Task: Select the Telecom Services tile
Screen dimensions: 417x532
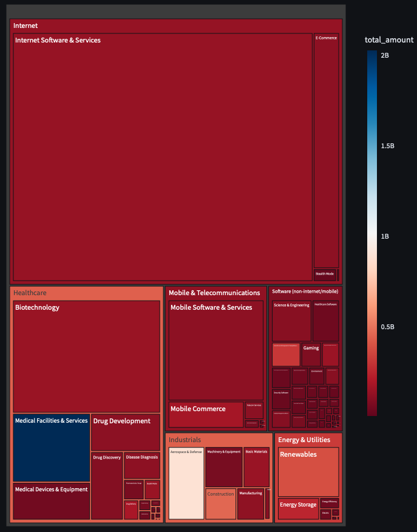Action: point(254,411)
